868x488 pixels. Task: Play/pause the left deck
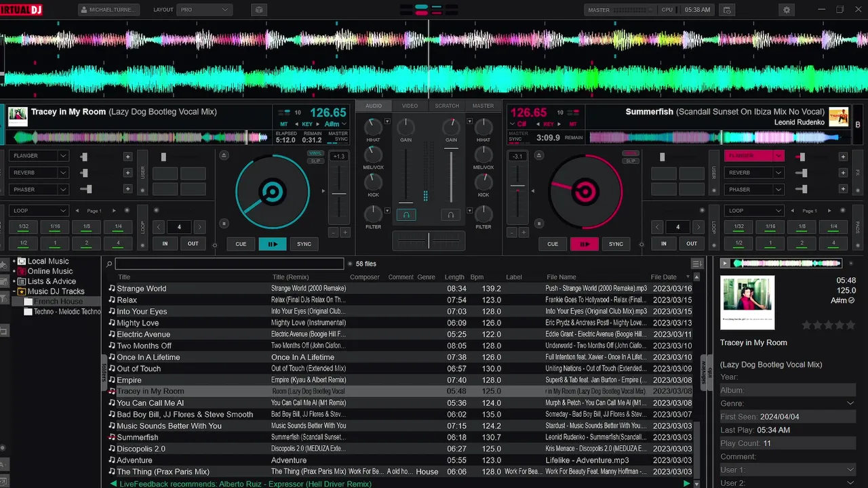273,244
